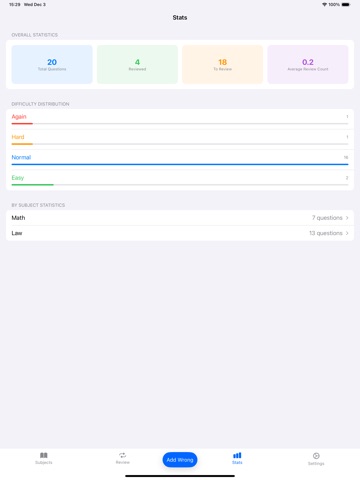360x480 pixels.
Task: Open the Subjects tab book icon
Action: click(x=44, y=455)
